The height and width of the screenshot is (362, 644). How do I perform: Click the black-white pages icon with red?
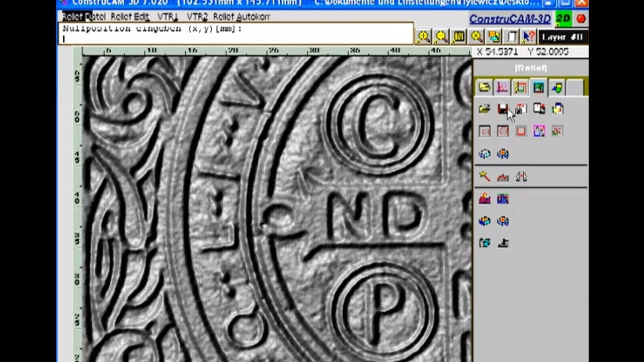tap(539, 109)
